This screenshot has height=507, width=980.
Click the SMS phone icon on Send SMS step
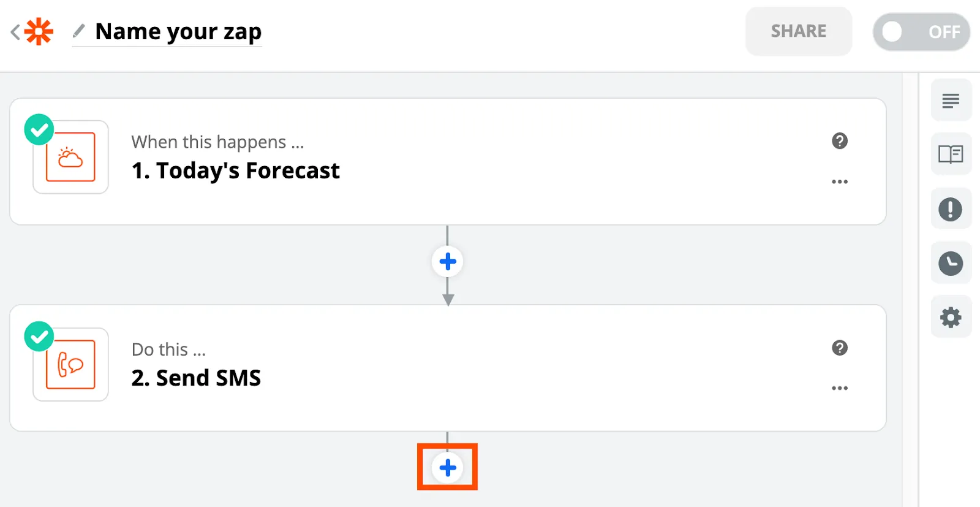[70, 364]
